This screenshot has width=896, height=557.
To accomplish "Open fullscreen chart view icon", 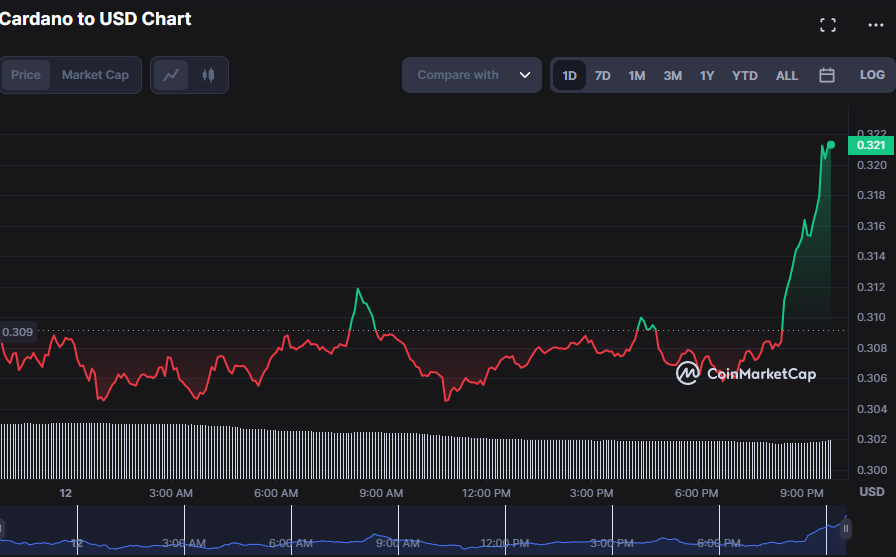I will point(827,25).
